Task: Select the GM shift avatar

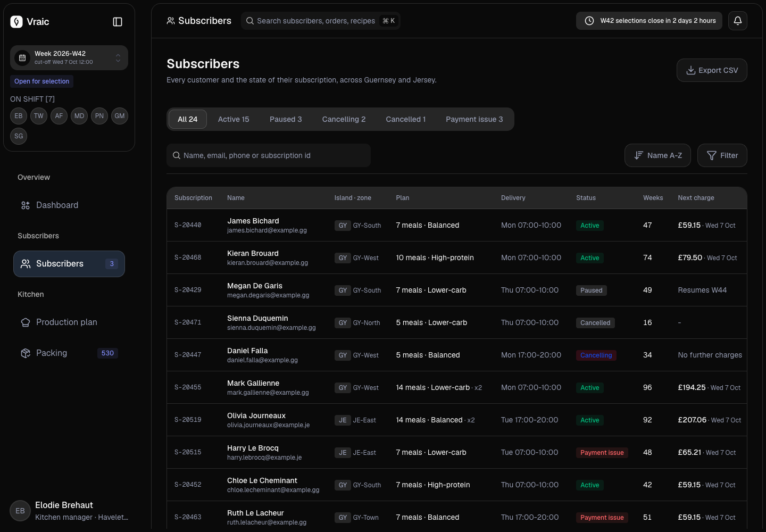Action: pyautogui.click(x=120, y=116)
